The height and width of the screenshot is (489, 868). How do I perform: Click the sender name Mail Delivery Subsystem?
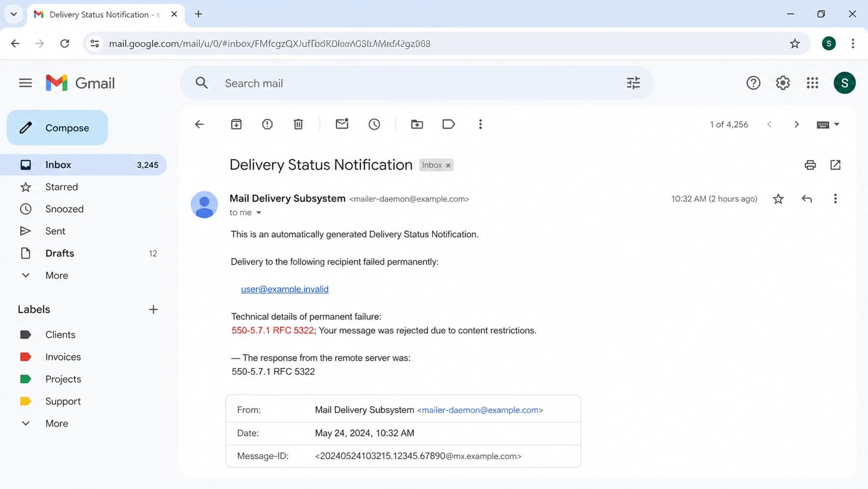[x=288, y=199]
